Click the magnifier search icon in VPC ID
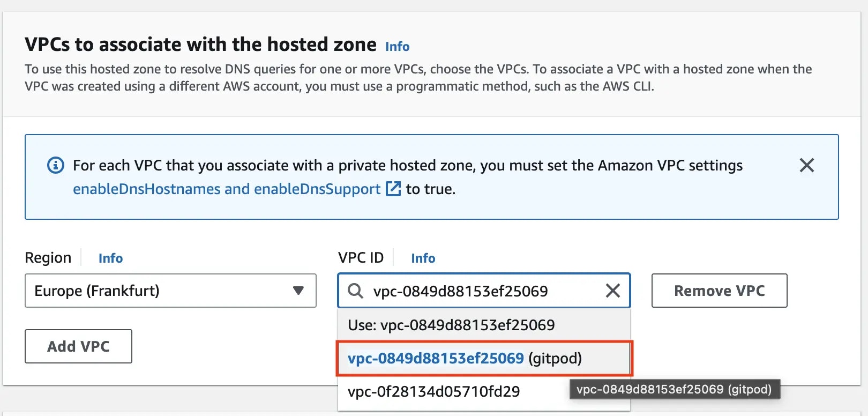Image resolution: width=868 pixels, height=416 pixels. pos(355,291)
